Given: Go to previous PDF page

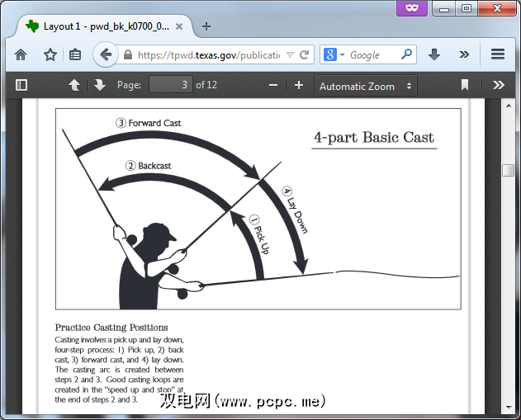Looking at the screenshot, I should tap(74, 85).
